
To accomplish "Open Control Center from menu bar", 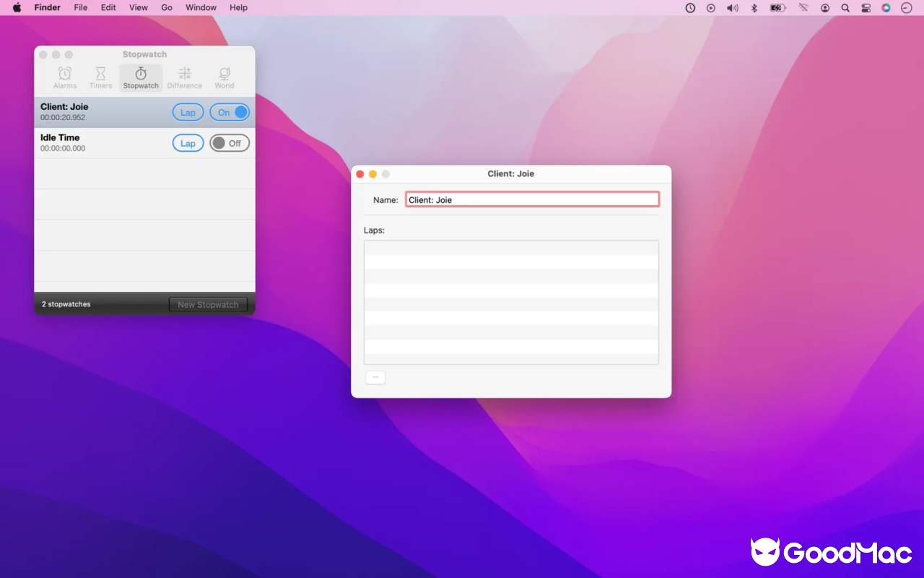I will click(x=866, y=8).
